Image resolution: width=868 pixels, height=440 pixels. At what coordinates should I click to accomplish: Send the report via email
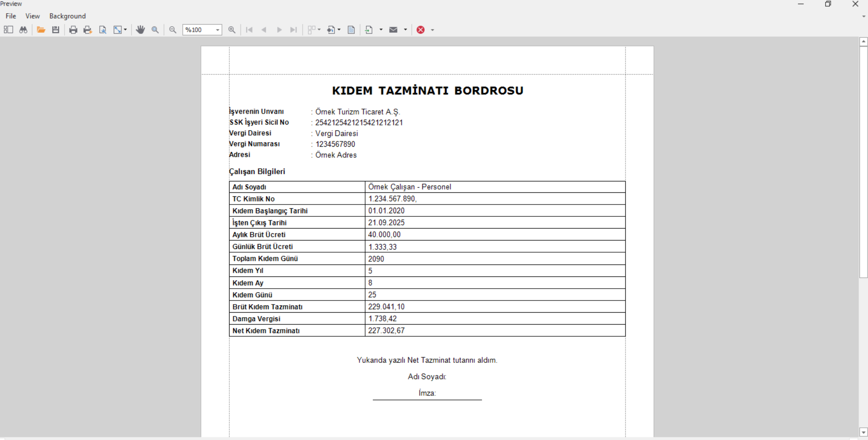[394, 30]
